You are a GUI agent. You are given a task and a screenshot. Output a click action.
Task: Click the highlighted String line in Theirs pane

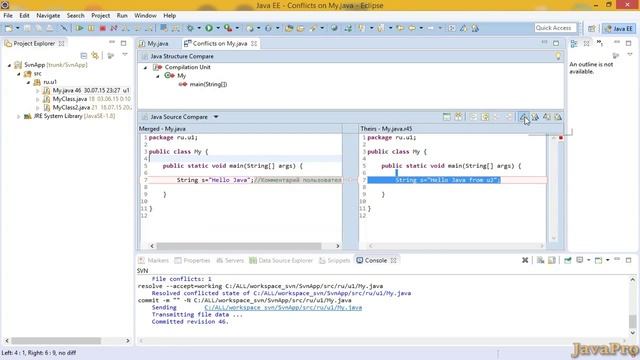coord(434,180)
